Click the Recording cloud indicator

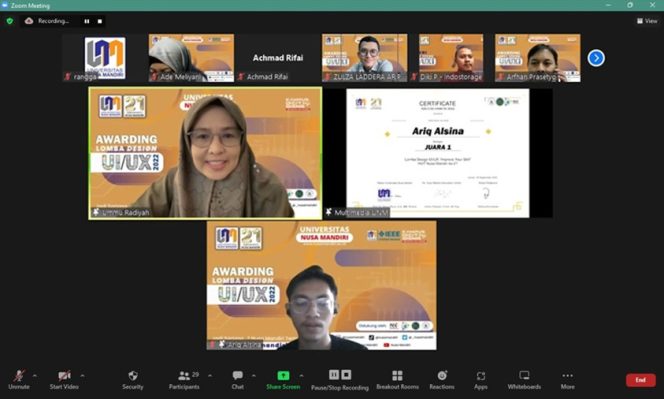[x=29, y=21]
